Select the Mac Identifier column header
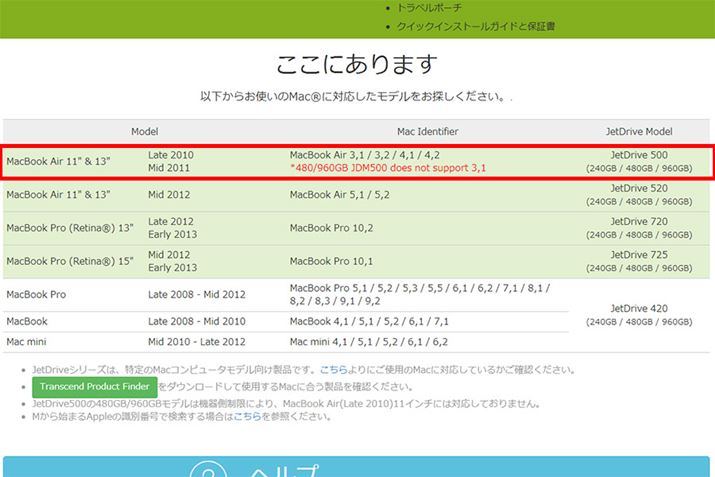 pos(427,131)
